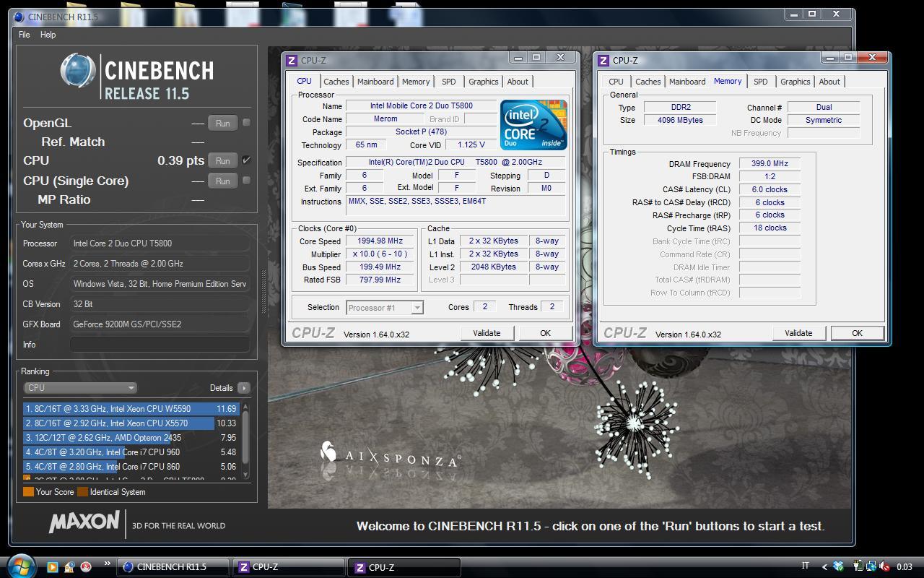Run the OpenGL benchmark
Image resolution: width=924 pixels, height=578 pixels.
pos(222,124)
